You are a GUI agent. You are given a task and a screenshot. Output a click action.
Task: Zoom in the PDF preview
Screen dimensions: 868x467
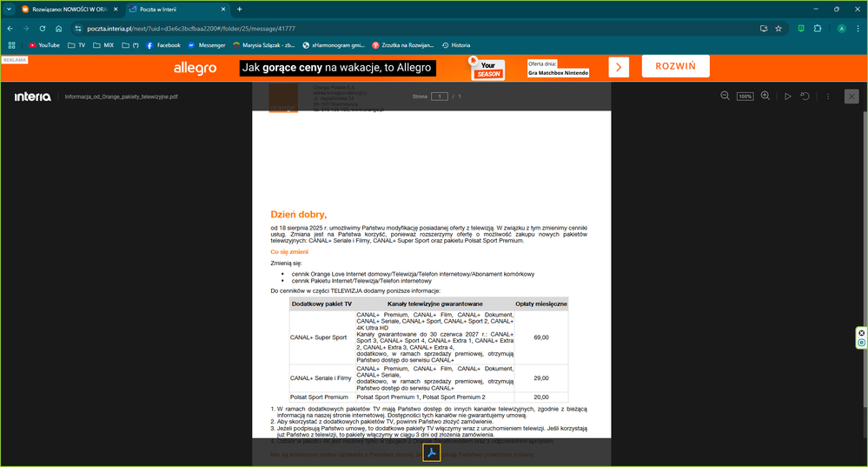pyautogui.click(x=765, y=96)
